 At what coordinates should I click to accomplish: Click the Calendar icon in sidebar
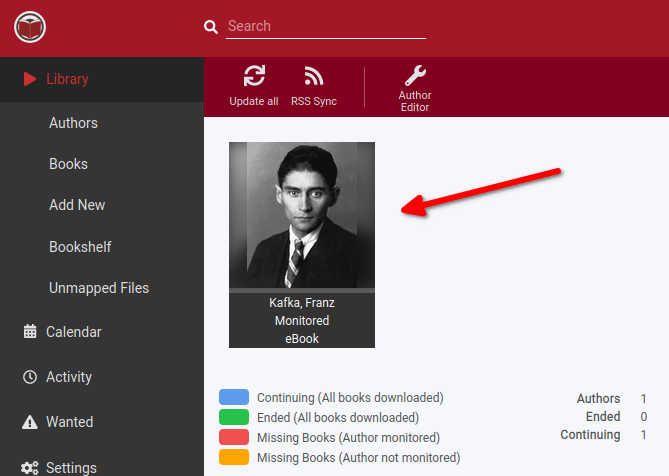[30, 331]
